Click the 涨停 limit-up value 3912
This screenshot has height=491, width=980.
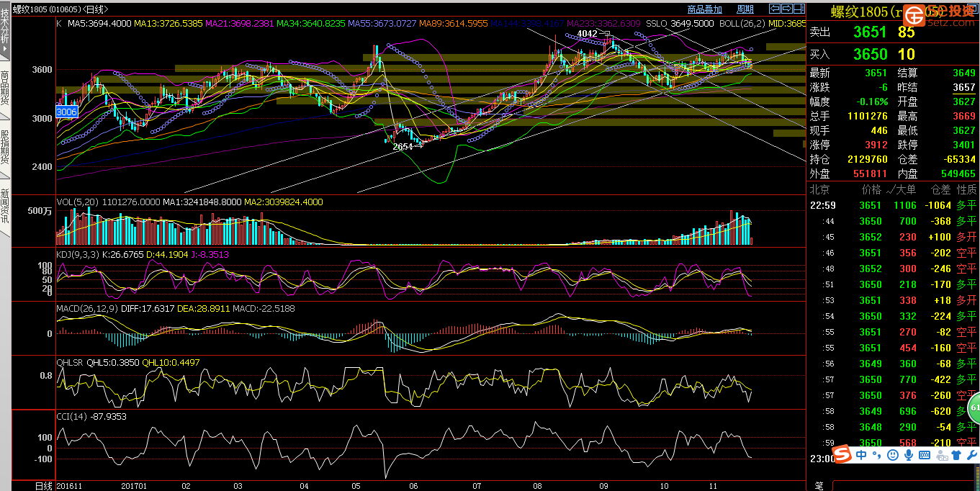pos(876,145)
